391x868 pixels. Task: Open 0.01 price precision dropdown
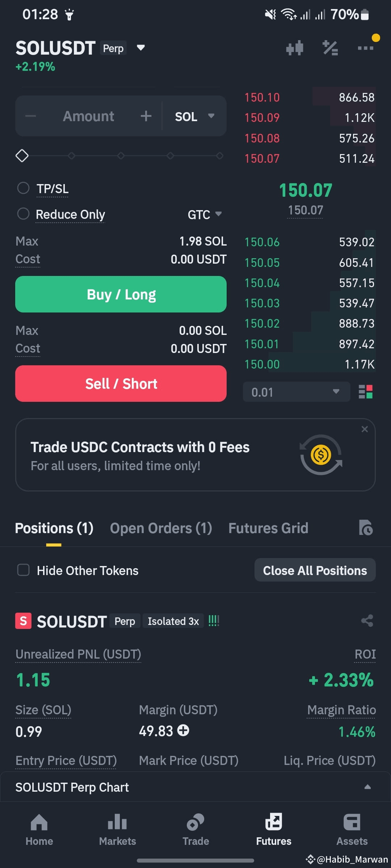pos(297,392)
